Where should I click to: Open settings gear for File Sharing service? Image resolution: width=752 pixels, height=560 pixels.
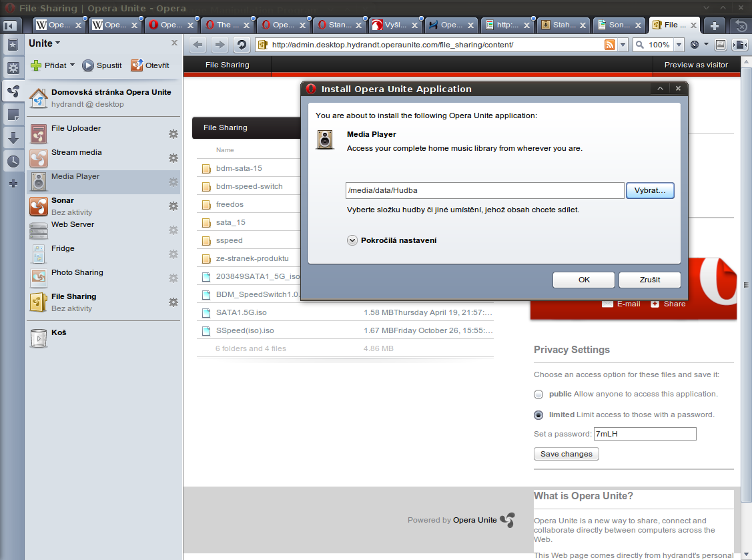[x=173, y=302]
